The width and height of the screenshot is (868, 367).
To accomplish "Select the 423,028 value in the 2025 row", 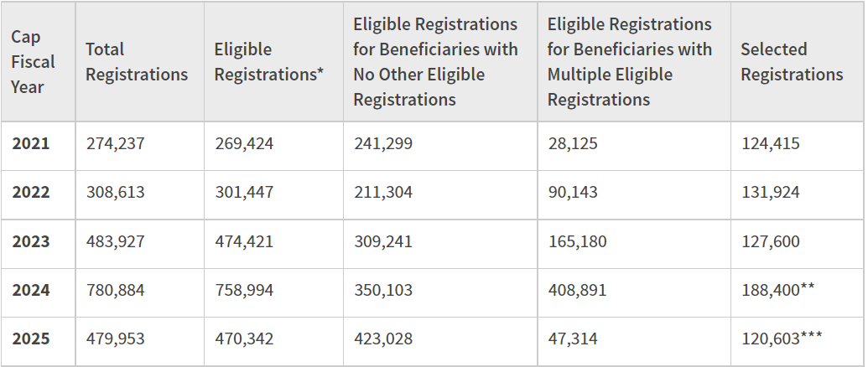I will 383,339.
